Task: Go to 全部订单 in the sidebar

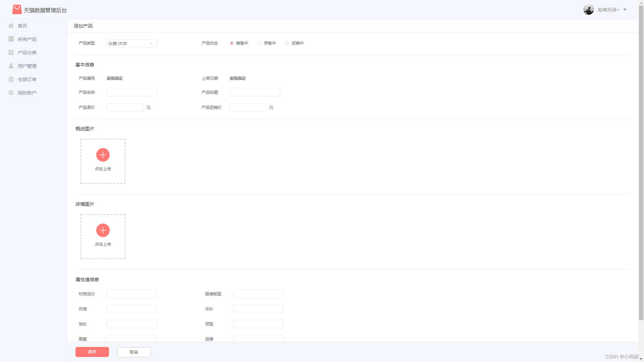Action: pos(27,79)
